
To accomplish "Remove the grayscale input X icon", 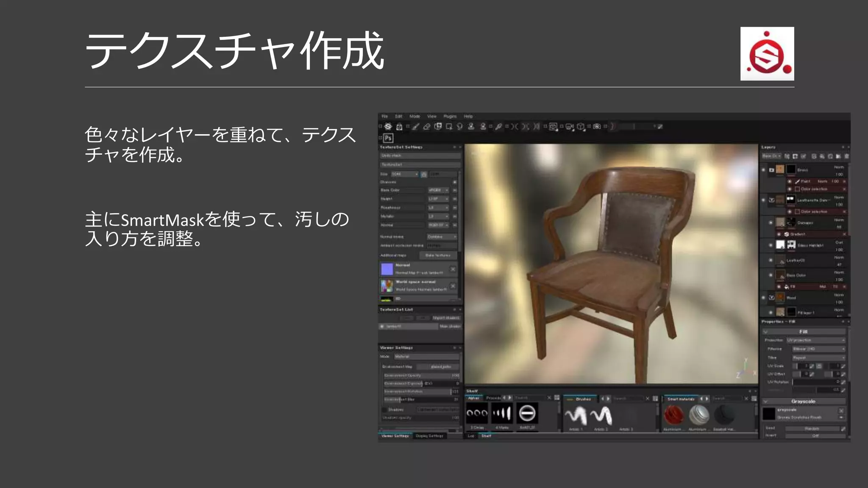I will (841, 410).
